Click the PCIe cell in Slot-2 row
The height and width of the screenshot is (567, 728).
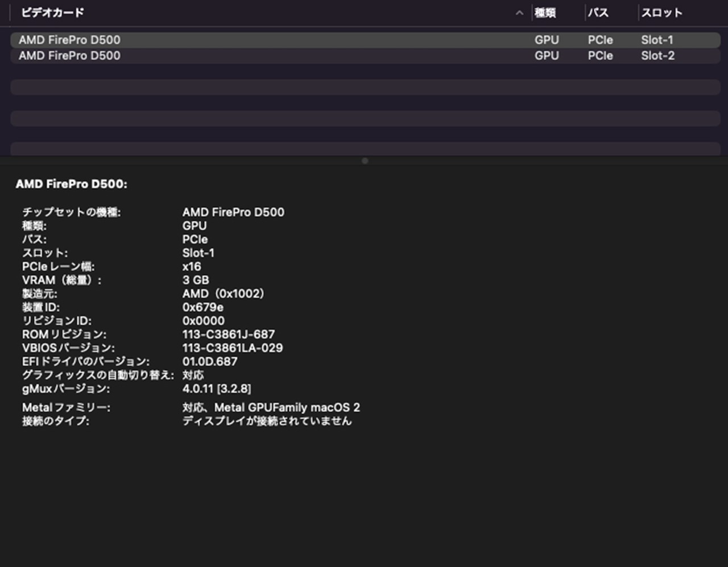(600, 56)
